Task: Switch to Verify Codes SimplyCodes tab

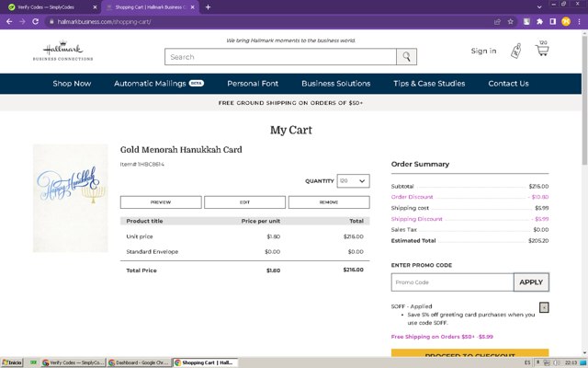Action: coord(49,7)
